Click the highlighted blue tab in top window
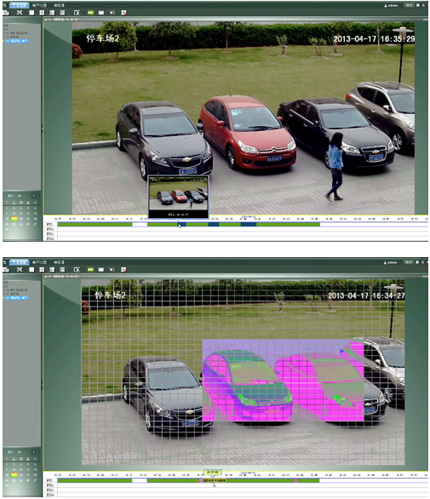This screenshot has width=430, height=499. pyautogui.click(x=19, y=5)
